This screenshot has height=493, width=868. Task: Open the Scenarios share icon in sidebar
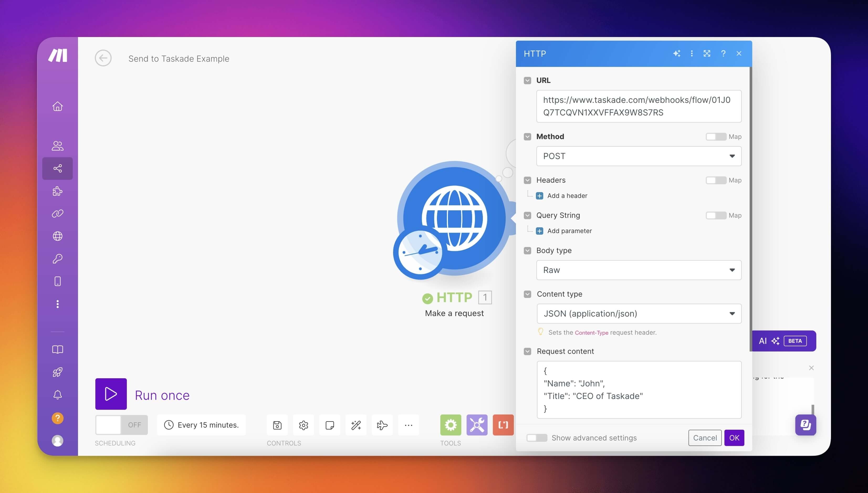(57, 168)
